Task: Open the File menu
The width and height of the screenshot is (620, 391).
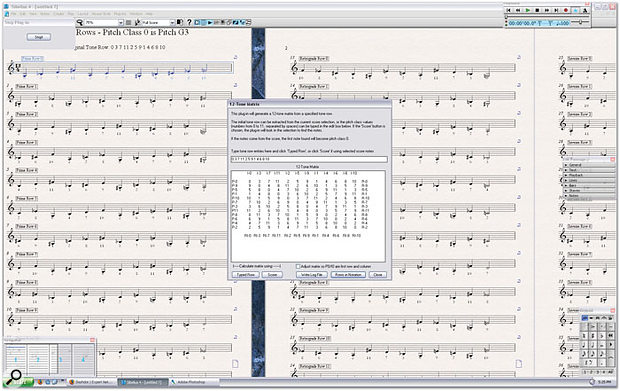Action: tap(13, 14)
